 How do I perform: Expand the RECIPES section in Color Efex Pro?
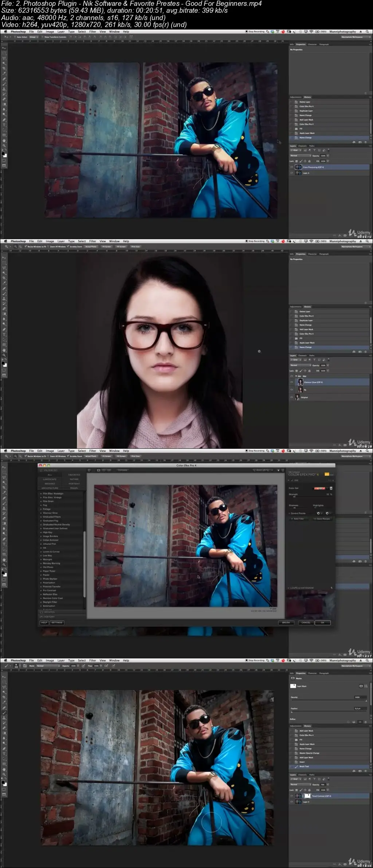click(49, 612)
